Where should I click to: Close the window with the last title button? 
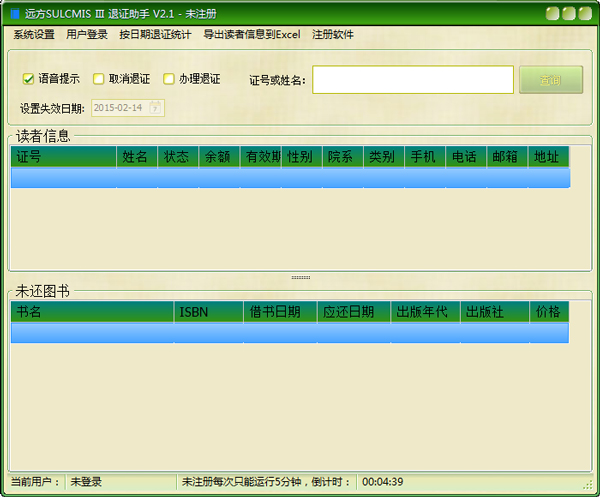[585, 13]
